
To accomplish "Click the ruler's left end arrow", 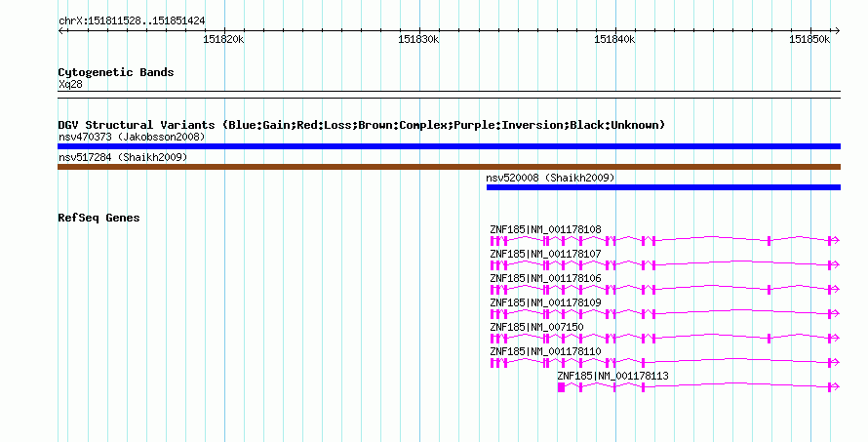I will click(60, 31).
